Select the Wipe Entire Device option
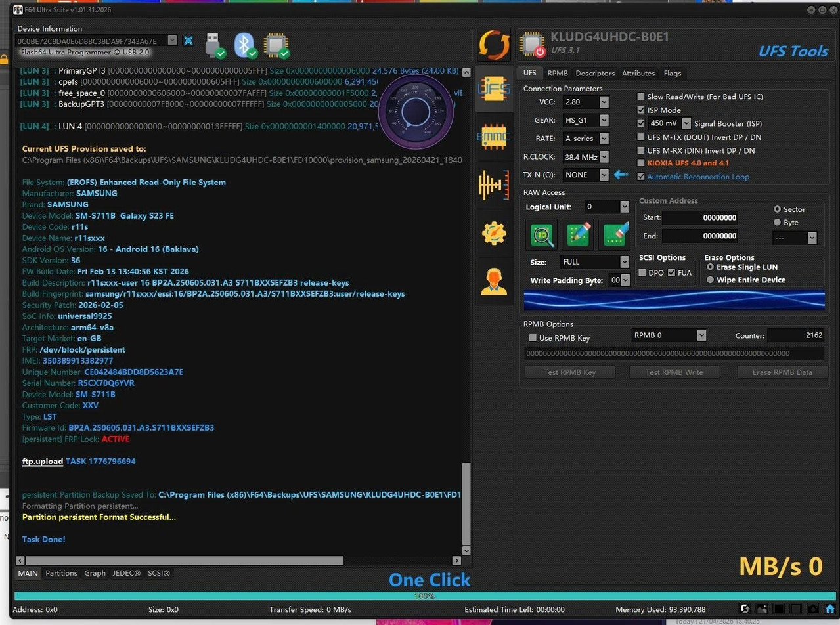This screenshot has width=840, height=625. tap(710, 280)
